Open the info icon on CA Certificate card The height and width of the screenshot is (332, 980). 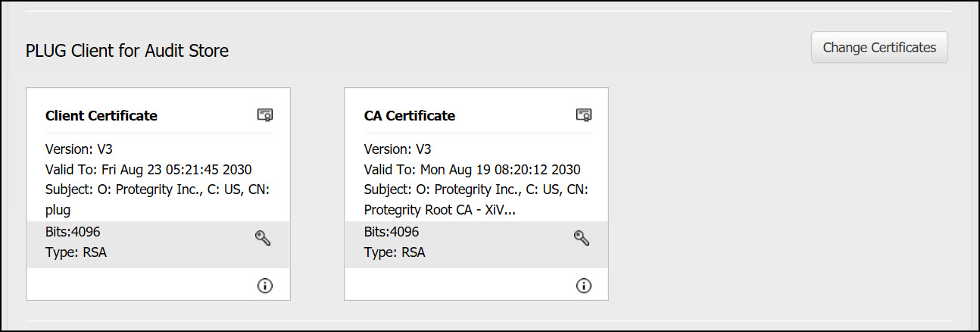point(583,286)
